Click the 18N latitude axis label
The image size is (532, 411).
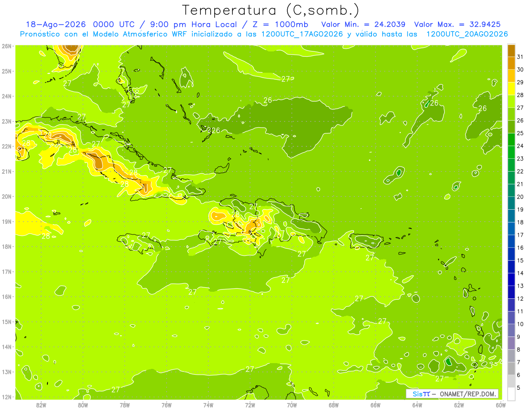coord(7,247)
